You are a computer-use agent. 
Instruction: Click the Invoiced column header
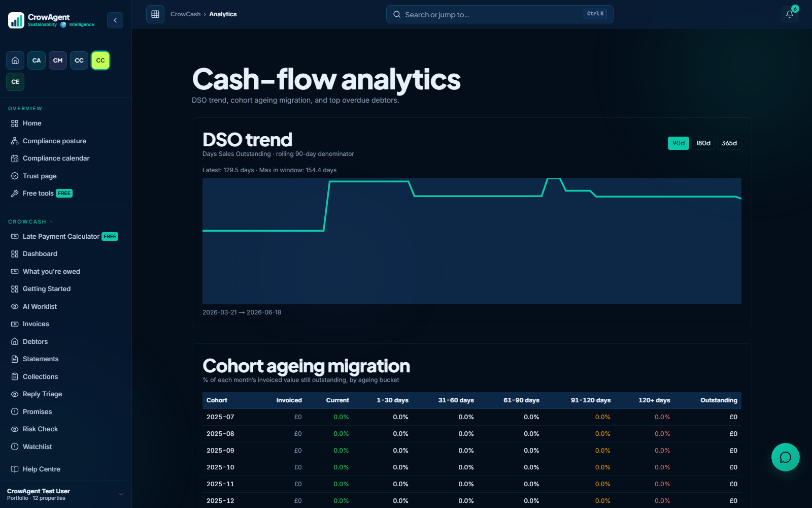click(x=289, y=400)
